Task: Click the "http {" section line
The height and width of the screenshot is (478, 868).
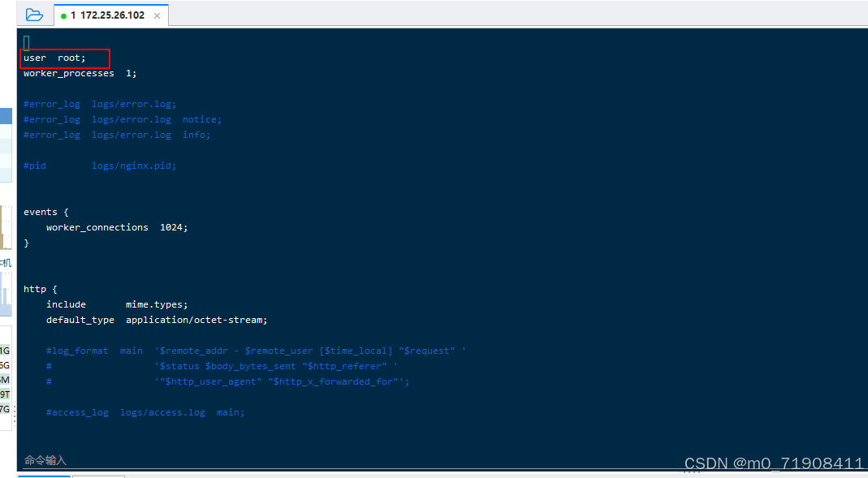Action: (39, 288)
